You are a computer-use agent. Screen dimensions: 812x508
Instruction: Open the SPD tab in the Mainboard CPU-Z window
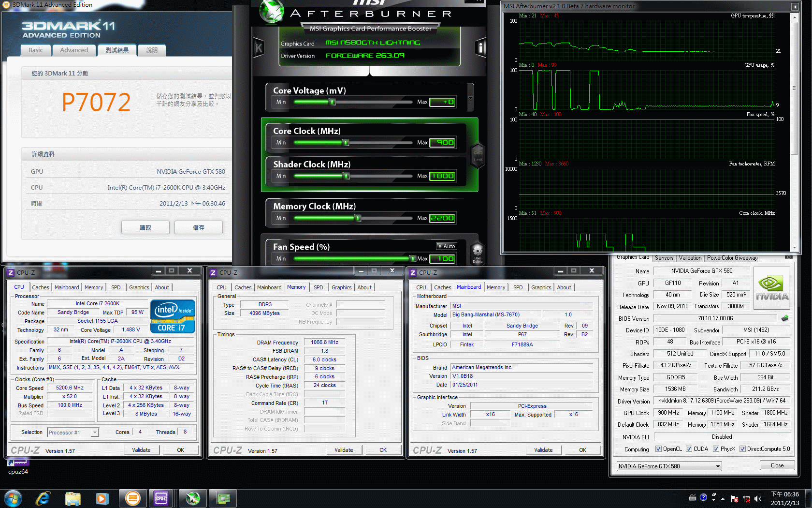tap(518, 287)
